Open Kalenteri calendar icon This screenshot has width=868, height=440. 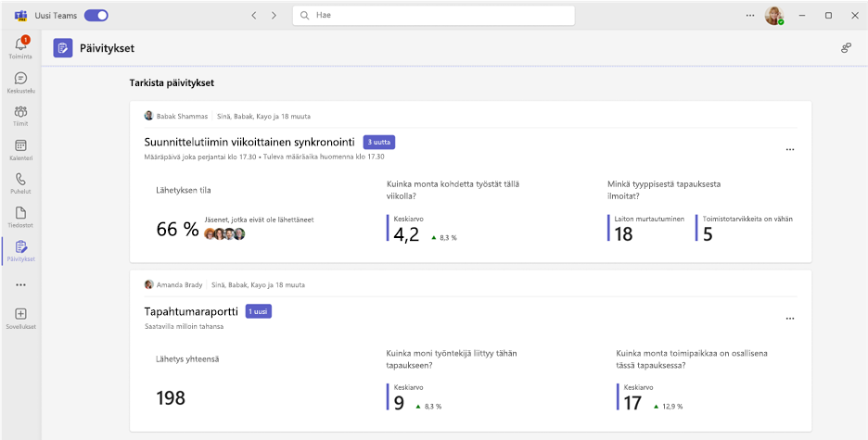tap(20, 145)
